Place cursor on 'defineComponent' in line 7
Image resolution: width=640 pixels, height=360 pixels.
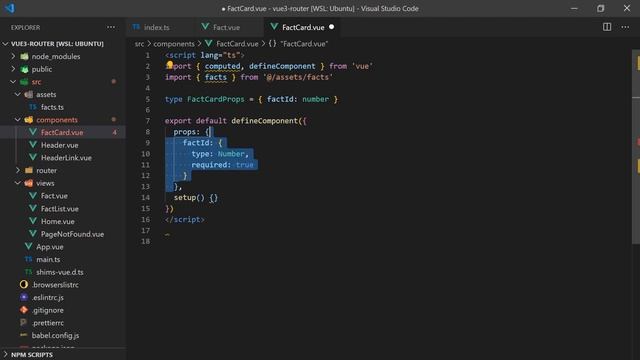[x=264, y=121]
